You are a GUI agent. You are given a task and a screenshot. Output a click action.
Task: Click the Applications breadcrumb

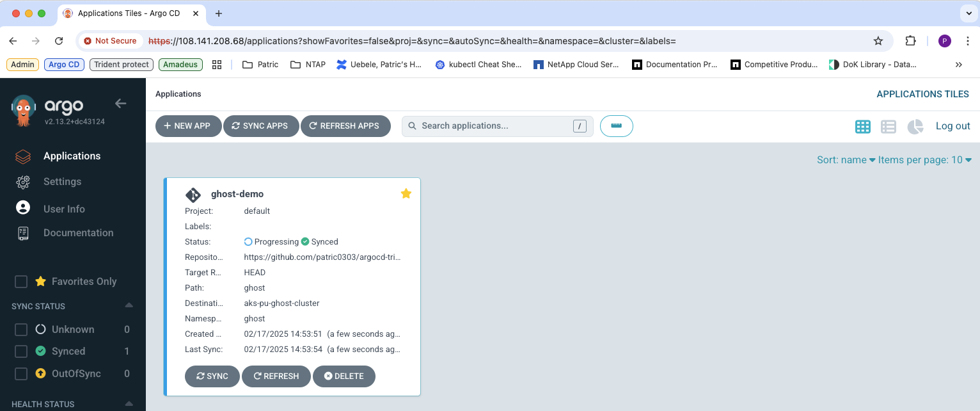tap(178, 94)
